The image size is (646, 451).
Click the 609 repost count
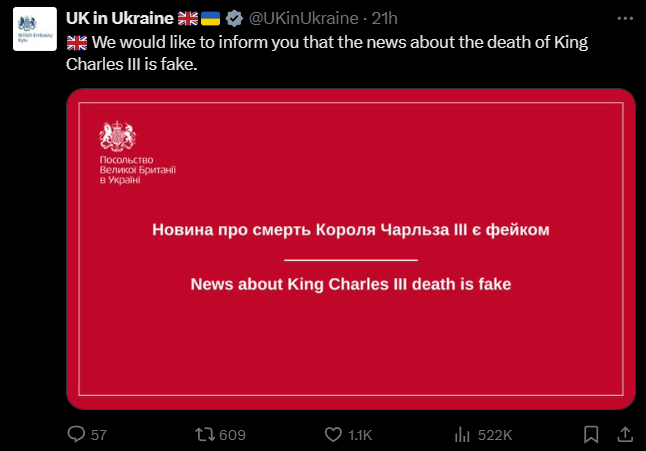[x=232, y=434]
